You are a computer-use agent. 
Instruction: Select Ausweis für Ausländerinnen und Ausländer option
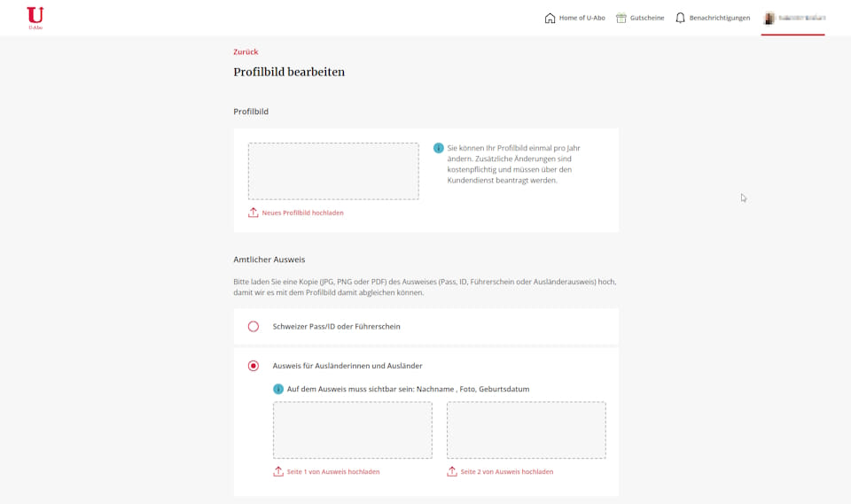click(x=254, y=366)
